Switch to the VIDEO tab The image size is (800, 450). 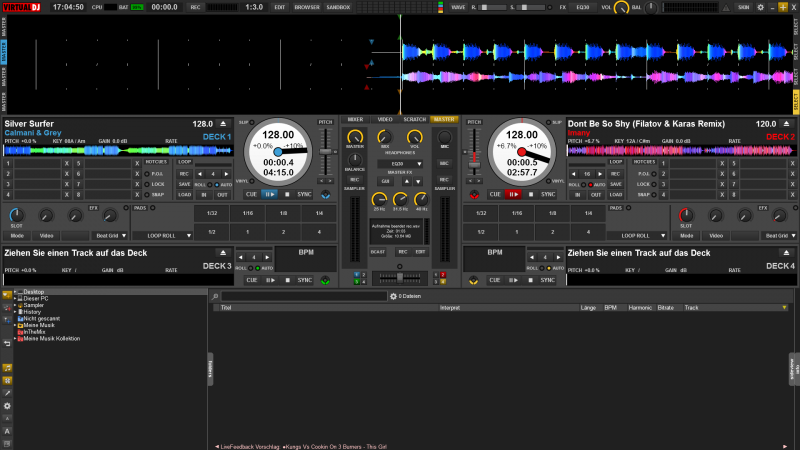[x=385, y=119]
